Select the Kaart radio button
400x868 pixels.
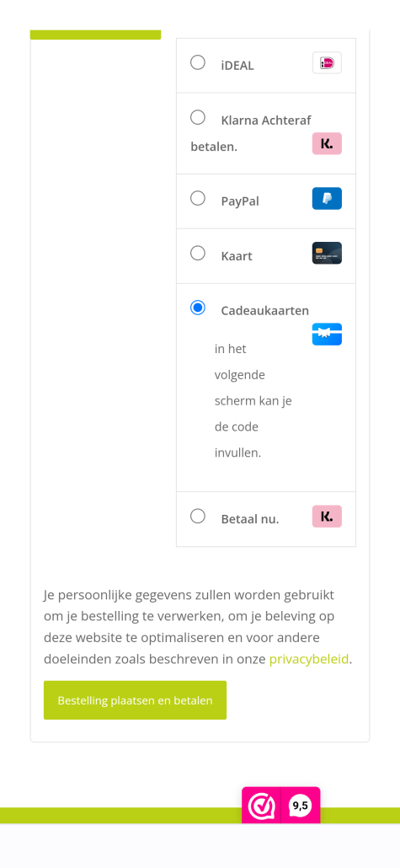pos(198,253)
